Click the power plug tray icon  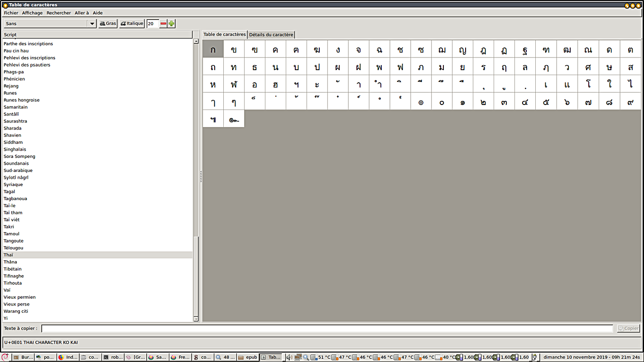[x=534, y=357]
